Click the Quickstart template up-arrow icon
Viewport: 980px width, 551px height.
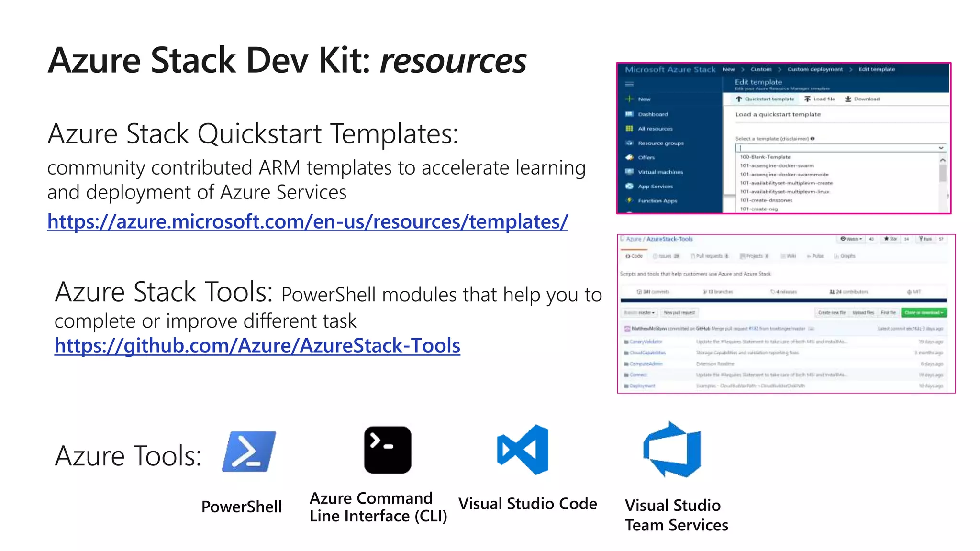[739, 99]
